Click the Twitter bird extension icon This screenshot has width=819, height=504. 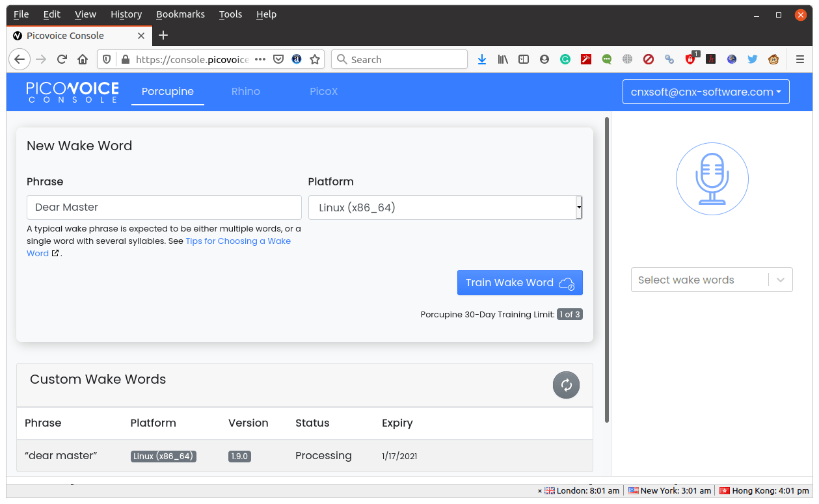[x=753, y=59]
